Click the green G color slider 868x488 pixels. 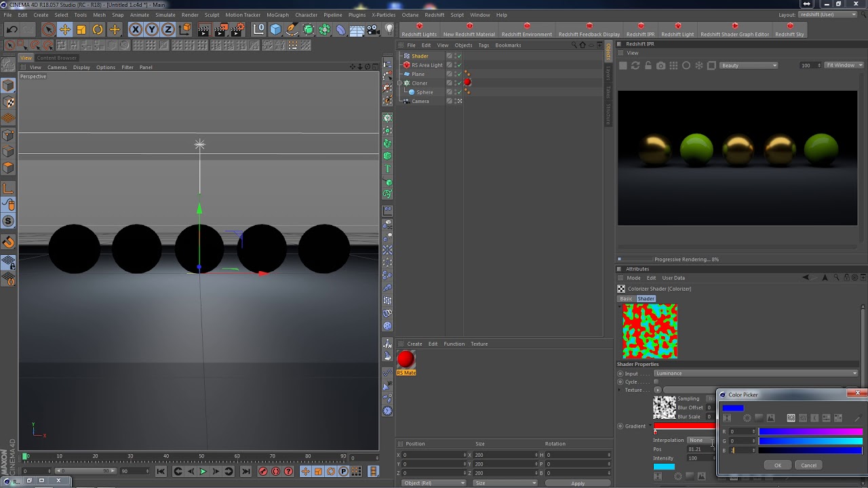point(810,441)
